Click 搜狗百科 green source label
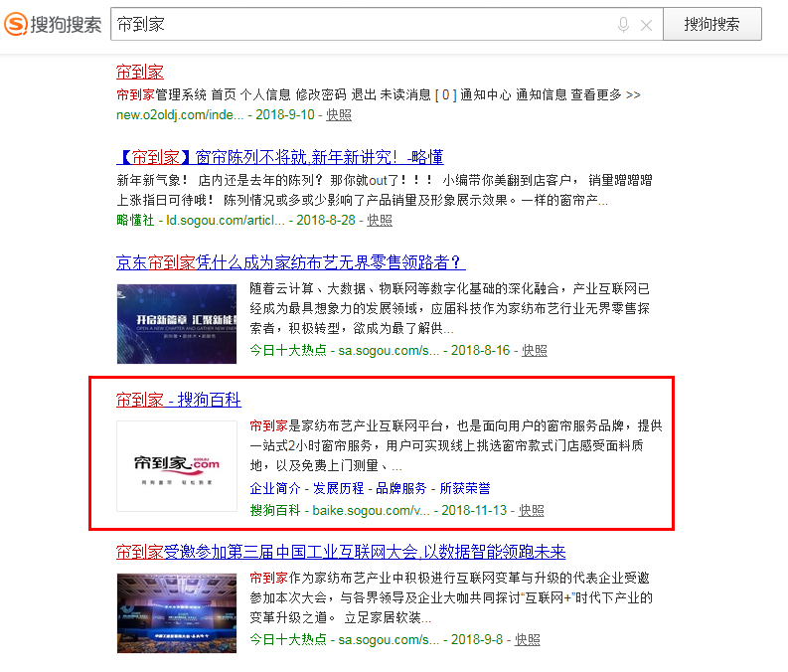Viewport: 788px width, 672px height. 275,511
